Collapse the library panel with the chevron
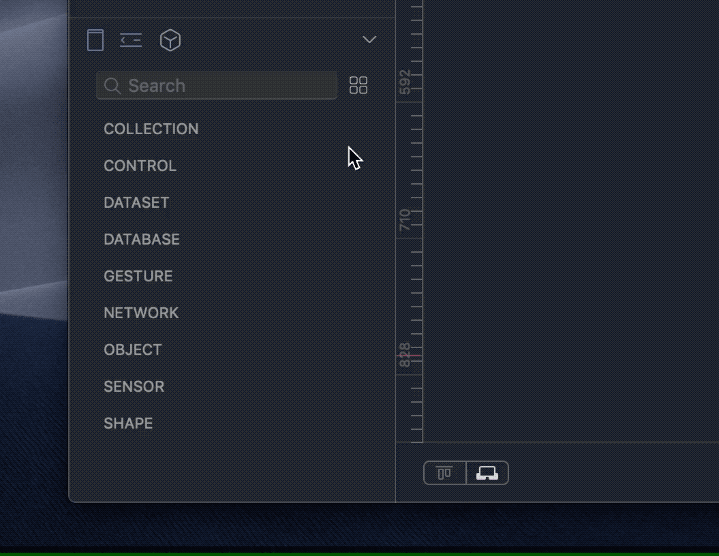 coord(369,40)
